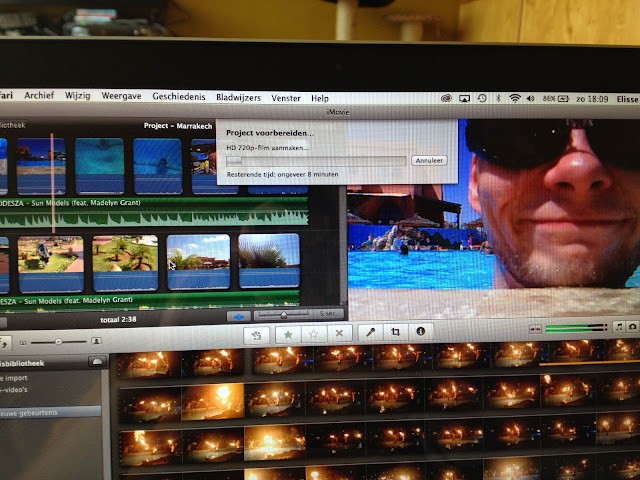Adjust the clip size slider left of the person icon

(58, 342)
